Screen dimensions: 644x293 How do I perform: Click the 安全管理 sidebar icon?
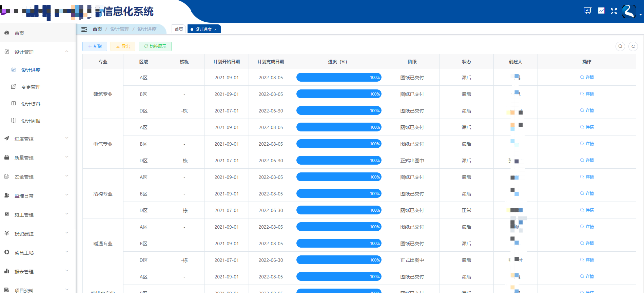coord(7,176)
